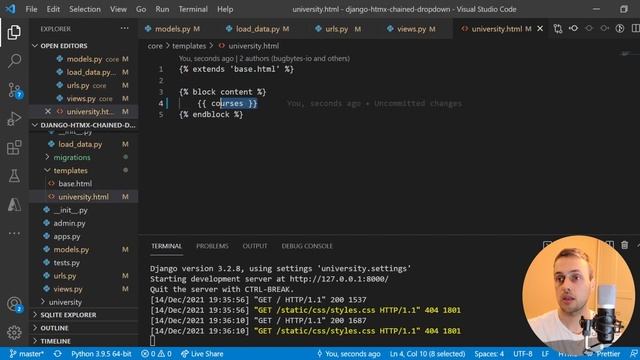Open base.html in templates folder
The width and height of the screenshot is (640, 360).
point(75,184)
